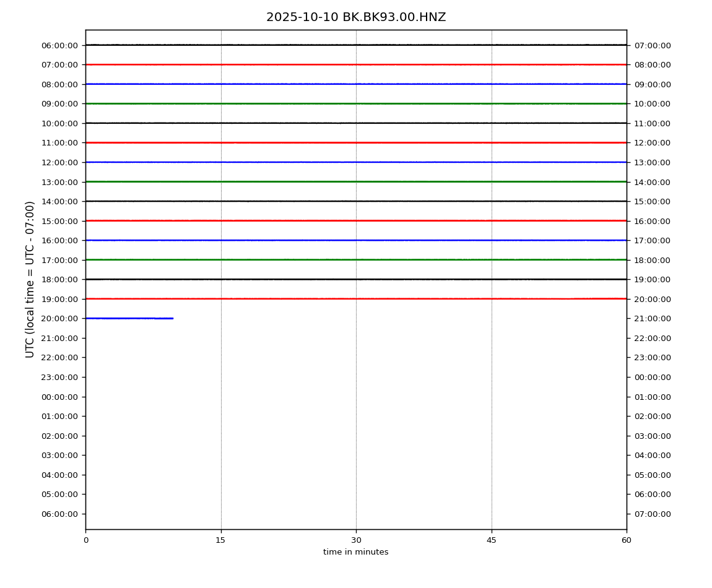Click the 0 tick on the time axis
712x588 pixels.
click(85, 540)
